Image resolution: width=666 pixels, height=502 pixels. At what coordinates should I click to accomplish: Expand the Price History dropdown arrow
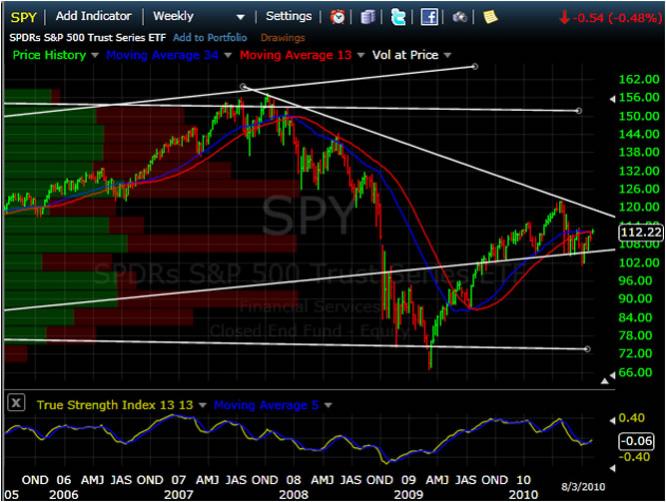[95, 55]
